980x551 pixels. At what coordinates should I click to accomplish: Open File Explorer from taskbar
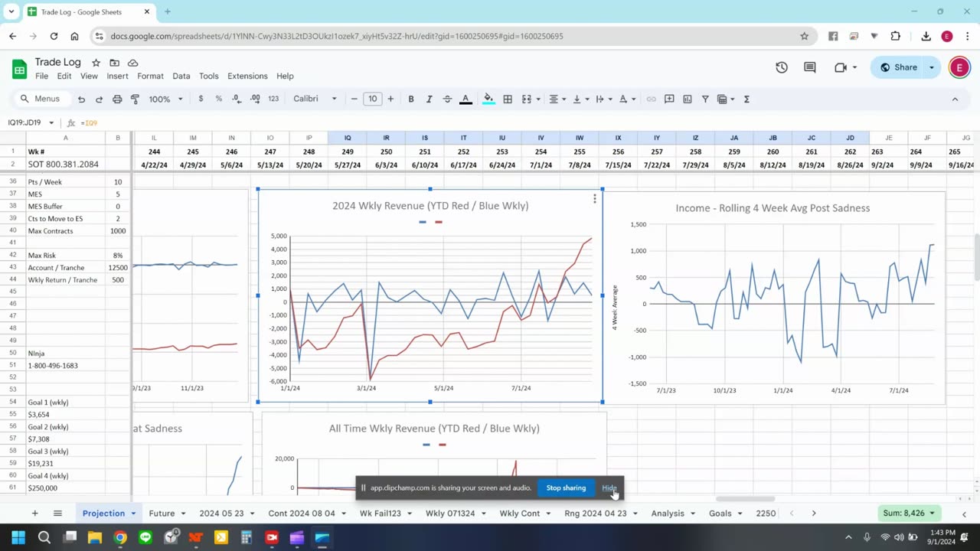coord(95,538)
